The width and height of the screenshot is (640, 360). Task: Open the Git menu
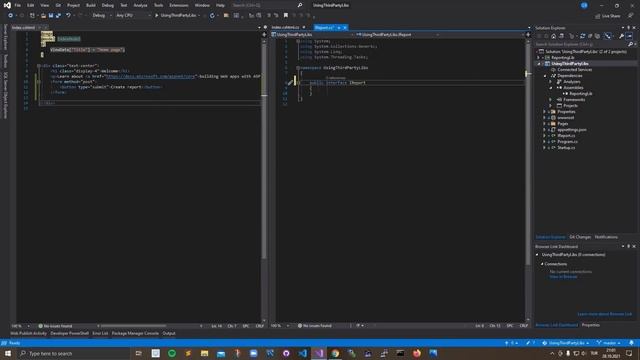58,5
